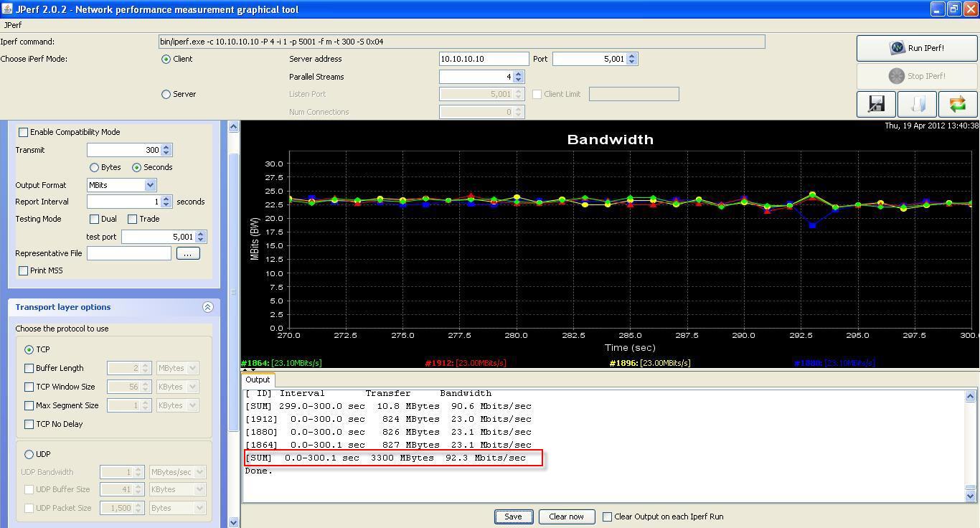This screenshot has width=980, height=528.
Task: Toggle the UDP Packet Size checkbox
Action: coord(29,508)
